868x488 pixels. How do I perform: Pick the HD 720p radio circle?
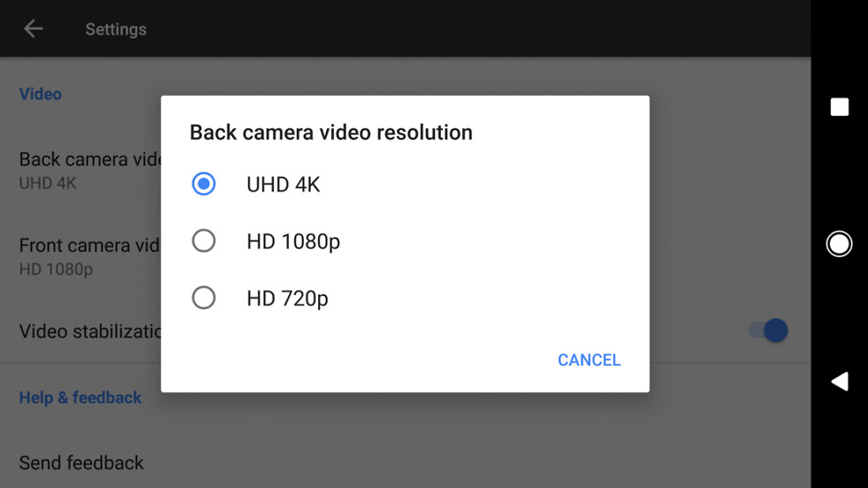pyautogui.click(x=204, y=298)
